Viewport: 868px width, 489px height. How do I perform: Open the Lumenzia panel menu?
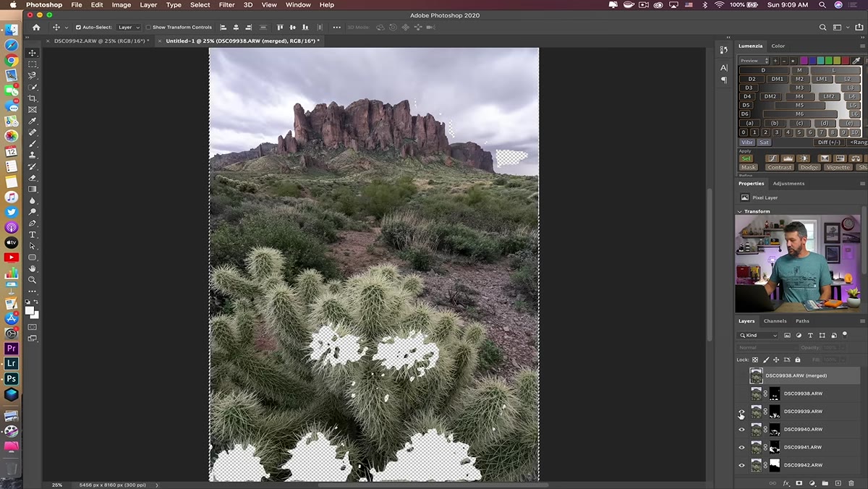coord(861,46)
